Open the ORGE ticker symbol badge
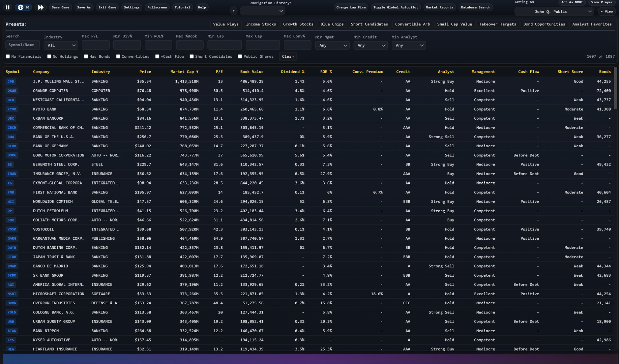 pyautogui.click(x=12, y=91)
